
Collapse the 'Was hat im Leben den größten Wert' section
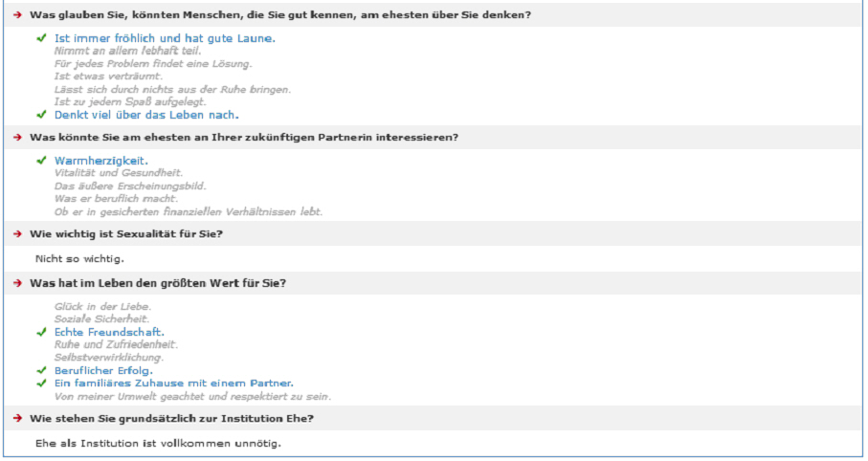[x=433, y=283]
